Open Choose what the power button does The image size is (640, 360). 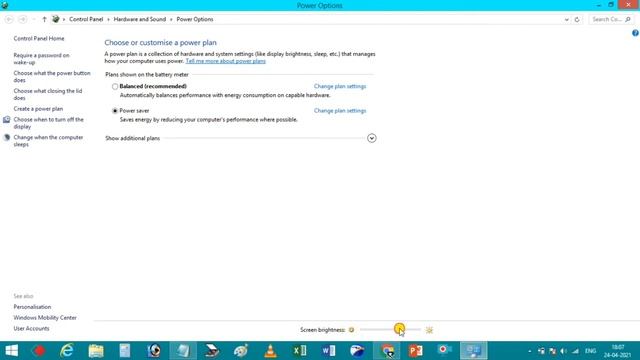(x=52, y=77)
